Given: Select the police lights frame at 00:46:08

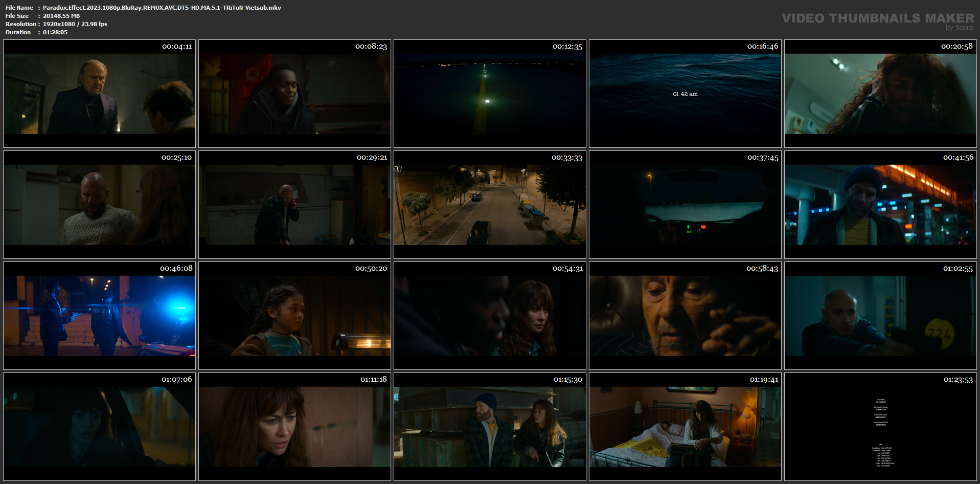Looking at the screenshot, I should click(x=99, y=316).
